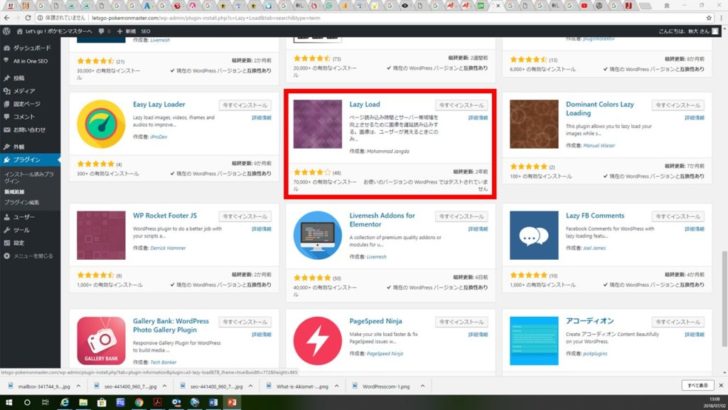Install the Lazy Load plugin now
Screen dimensions: 728x410
(461, 105)
